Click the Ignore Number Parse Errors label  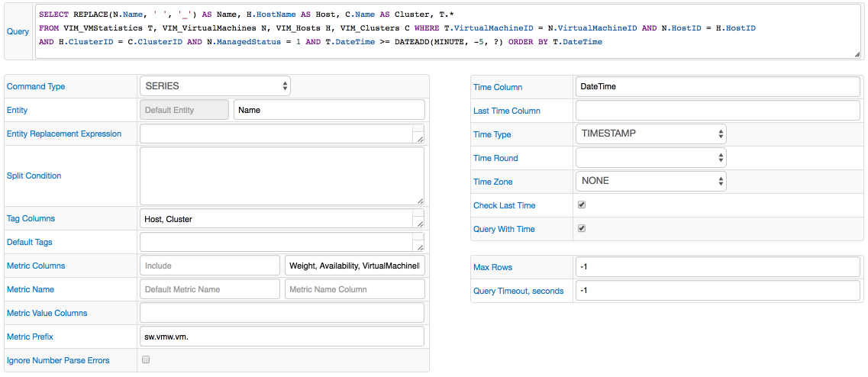(58, 360)
